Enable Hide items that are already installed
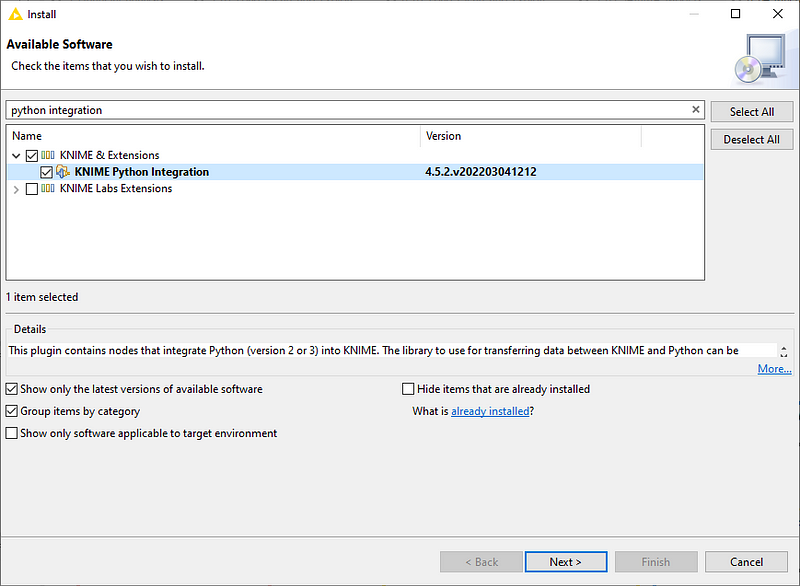Image resolution: width=800 pixels, height=586 pixels. pos(408,389)
